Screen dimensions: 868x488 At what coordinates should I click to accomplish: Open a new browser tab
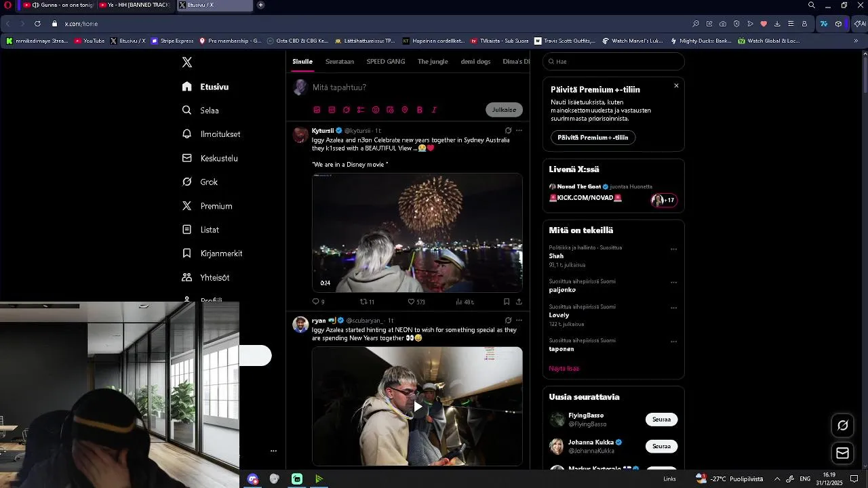[260, 5]
